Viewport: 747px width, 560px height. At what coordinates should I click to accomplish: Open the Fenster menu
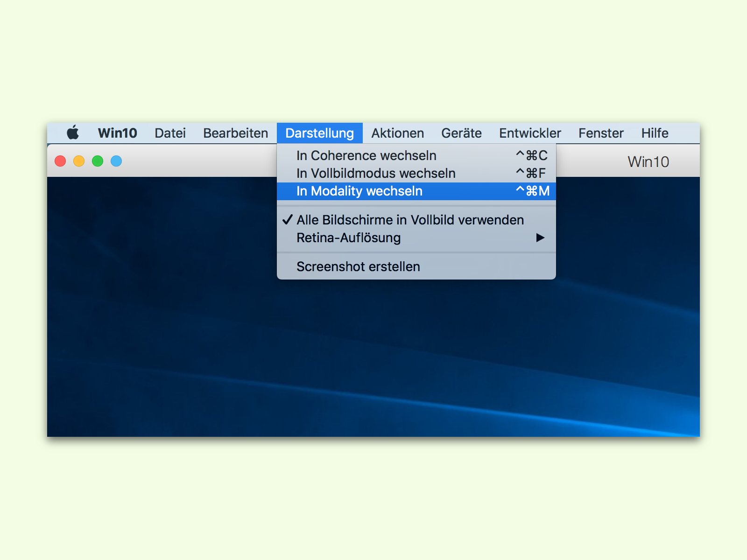pyautogui.click(x=601, y=133)
